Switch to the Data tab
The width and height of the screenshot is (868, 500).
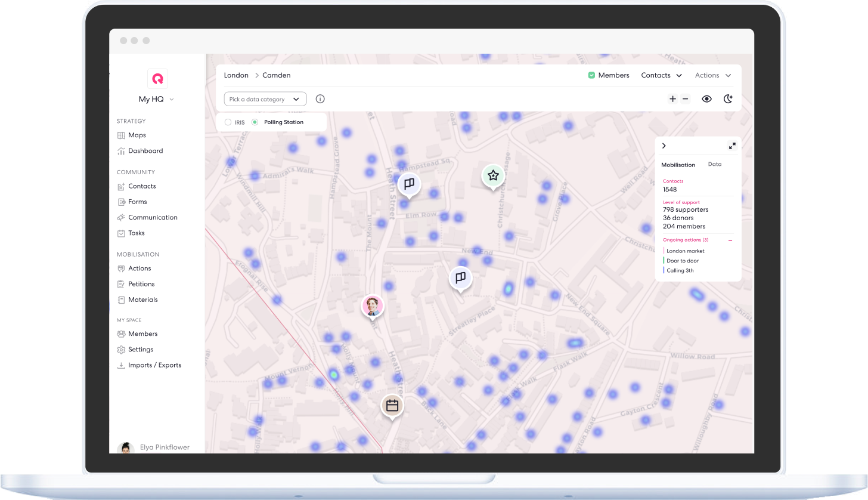pyautogui.click(x=714, y=164)
